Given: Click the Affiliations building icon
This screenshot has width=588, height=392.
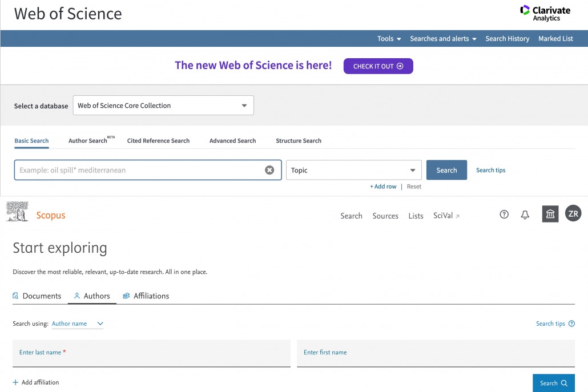Looking at the screenshot, I should click(126, 296).
